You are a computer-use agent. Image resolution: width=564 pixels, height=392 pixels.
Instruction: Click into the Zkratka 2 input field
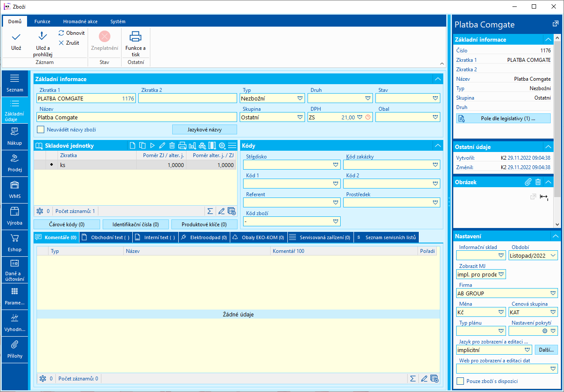[x=187, y=98]
